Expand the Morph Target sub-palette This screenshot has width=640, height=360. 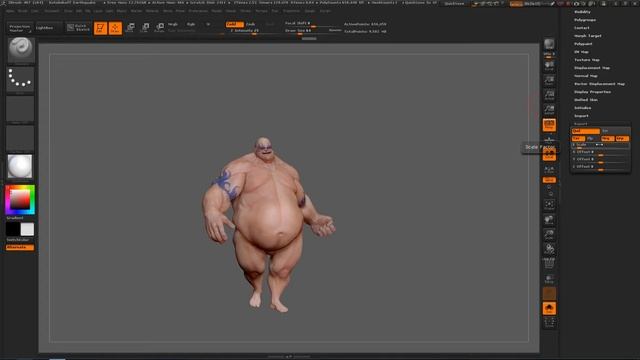pos(588,36)
